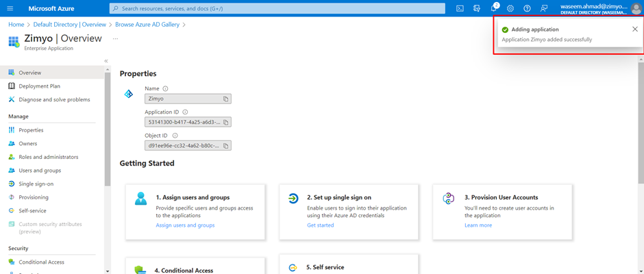
Task: Click Get started under single sign on
Action: [321, 225]
